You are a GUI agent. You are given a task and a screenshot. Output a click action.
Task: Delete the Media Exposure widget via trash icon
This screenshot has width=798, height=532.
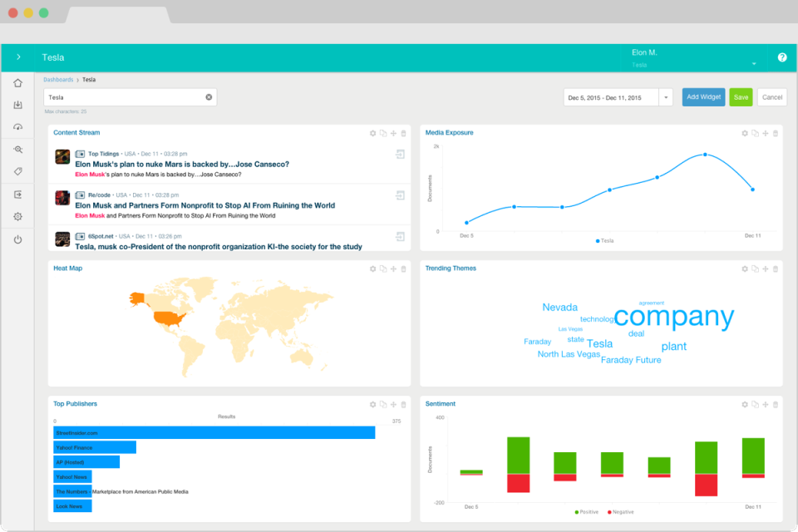[776, 133]
